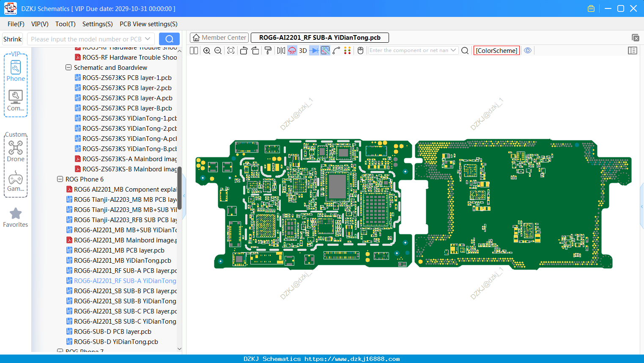Fit the board to the screen
Viewport: 644px width, 363px height.
[x=231, y=51]
